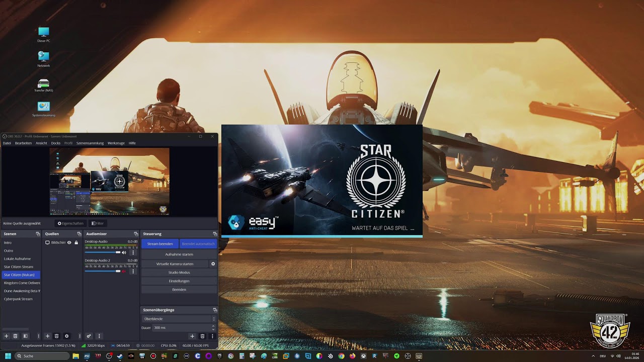This screenshot has width=644, height=362.
Task: Click the Suche taskbar search field
Action: (x=41, y=356)
